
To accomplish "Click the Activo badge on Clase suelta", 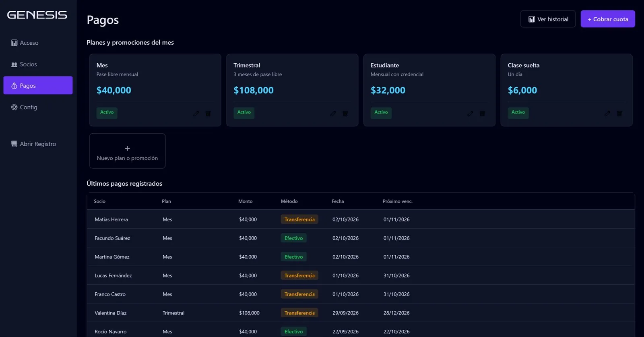I will [x=518, y=112].
